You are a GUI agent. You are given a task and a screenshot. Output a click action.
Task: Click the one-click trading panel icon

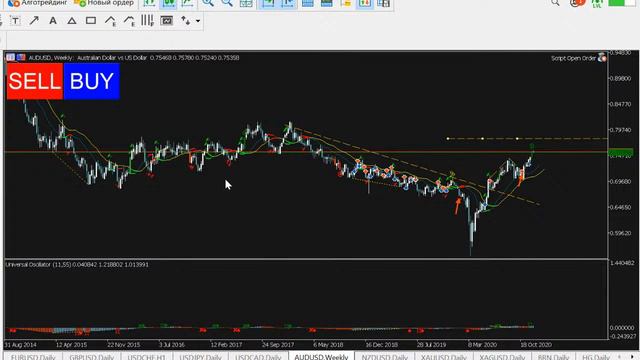pos(11,57)
